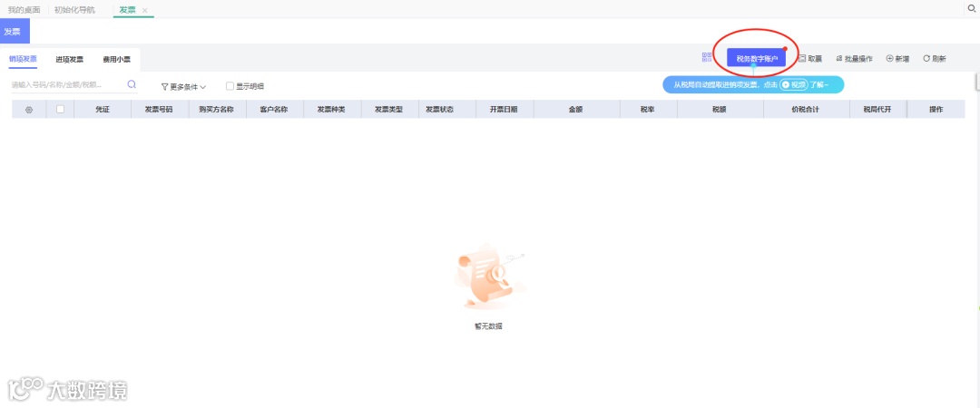Image resolution: width=980 pixels, height=408 pixels.
Task: Click the 税率 column header
Action: [x=648, y=110]
